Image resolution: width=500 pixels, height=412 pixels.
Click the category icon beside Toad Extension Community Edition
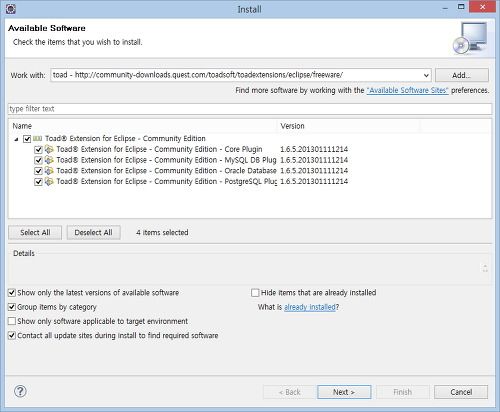click(38, 138)
